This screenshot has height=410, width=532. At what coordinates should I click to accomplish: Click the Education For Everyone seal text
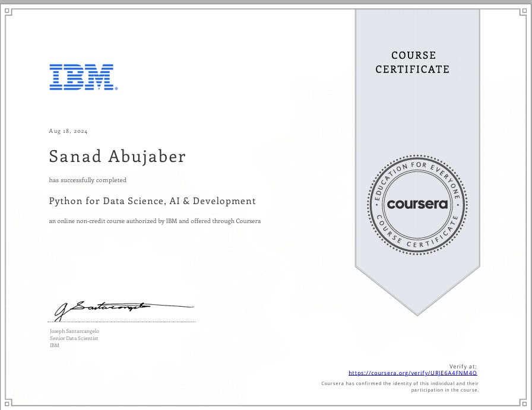coord(416,167)
